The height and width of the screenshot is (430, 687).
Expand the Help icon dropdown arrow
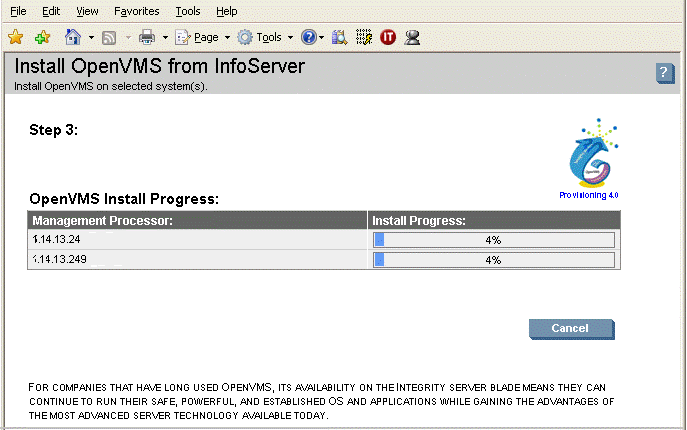pos(322,38)
